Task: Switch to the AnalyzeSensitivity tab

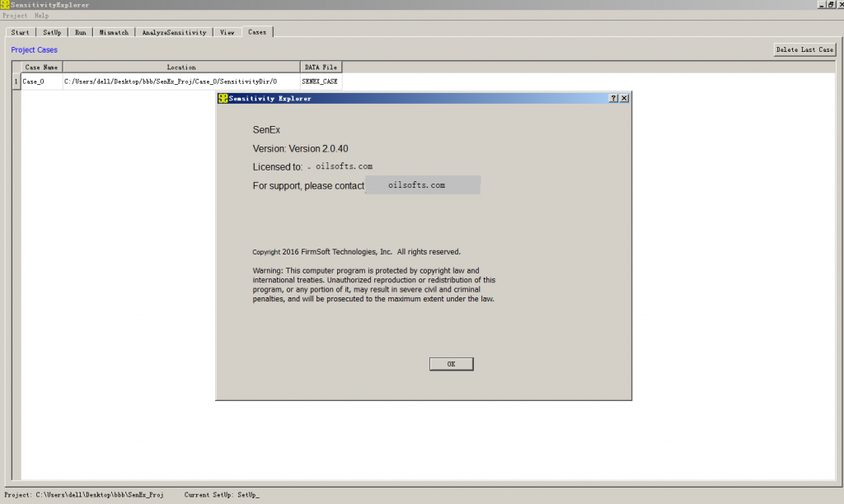Action: click(x=174, y=32)
